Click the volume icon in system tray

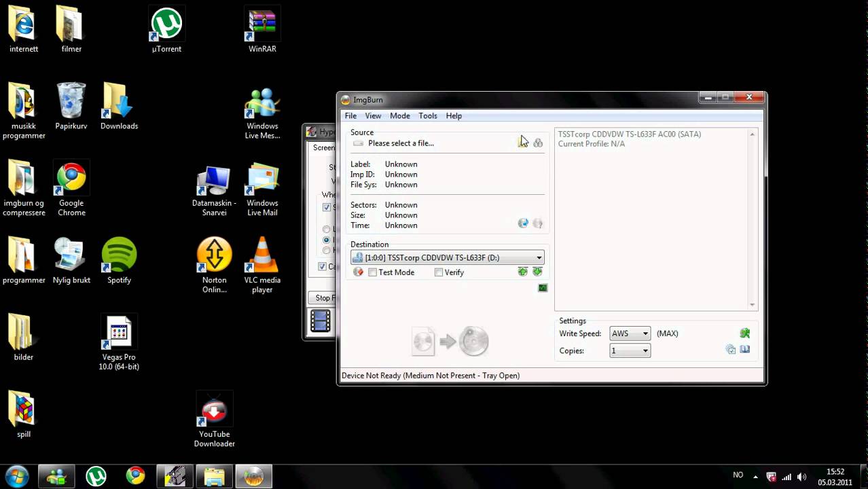point(802,477)
